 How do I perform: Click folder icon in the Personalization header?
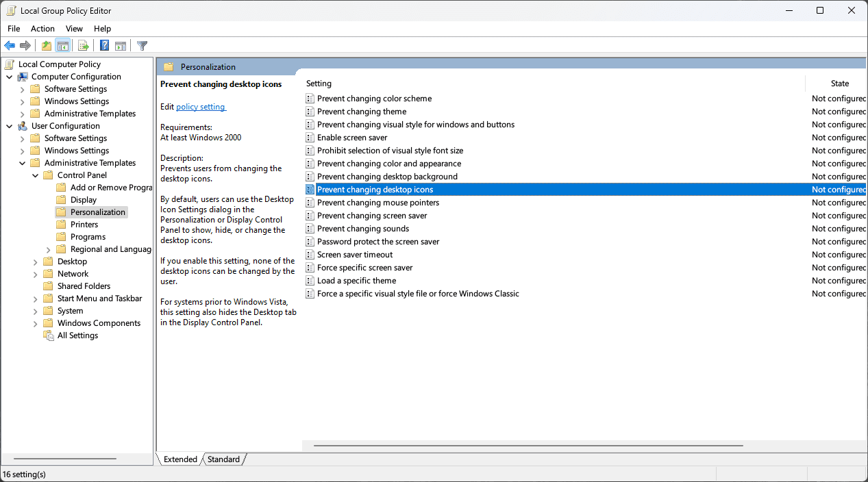point(169,67)
